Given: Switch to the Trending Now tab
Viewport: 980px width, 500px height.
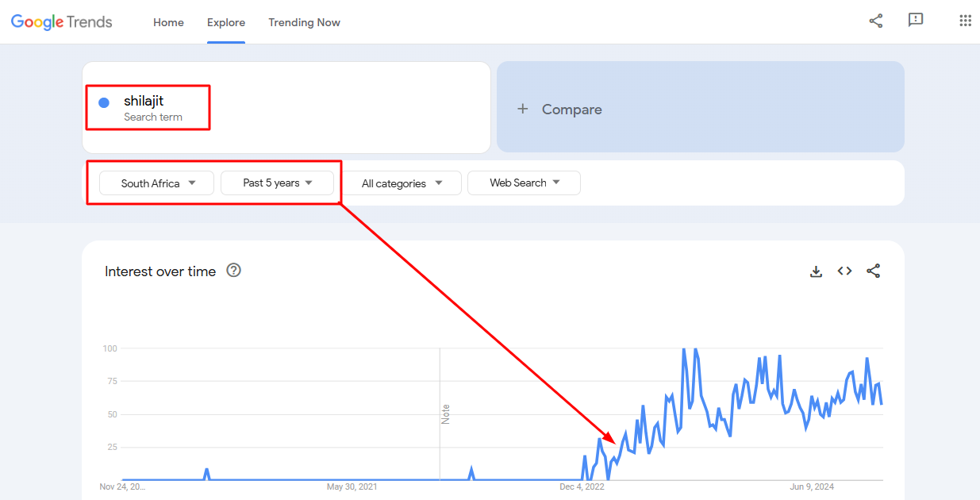Looking at the screenshot, I should [304, 22].
